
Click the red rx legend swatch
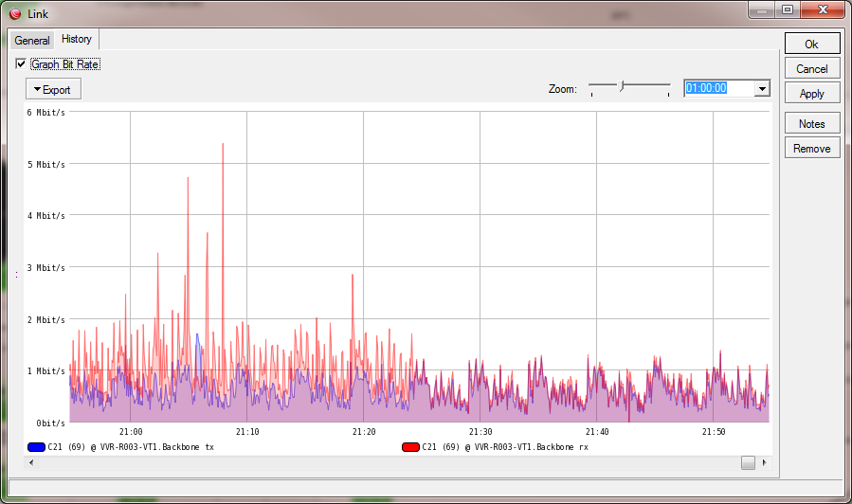coord(410,447)
